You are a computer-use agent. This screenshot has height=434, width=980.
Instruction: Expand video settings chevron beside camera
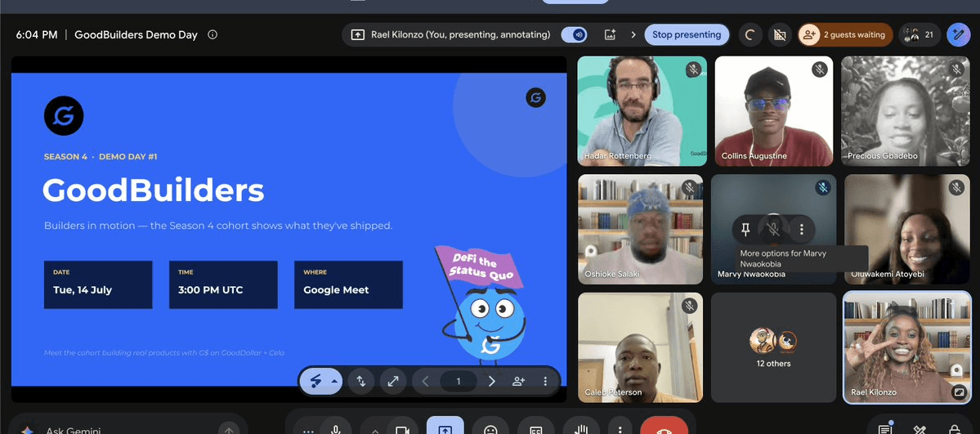click(375, 430)
